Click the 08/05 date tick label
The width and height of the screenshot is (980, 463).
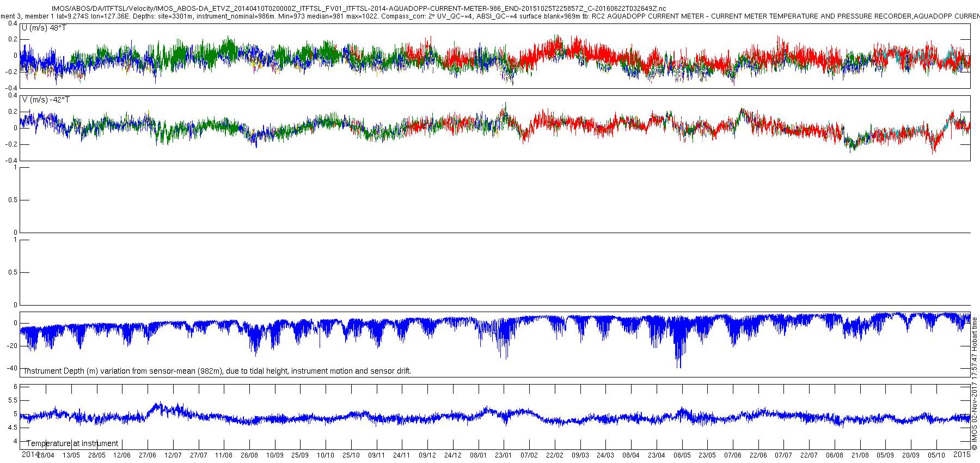[x=682, y=455]
